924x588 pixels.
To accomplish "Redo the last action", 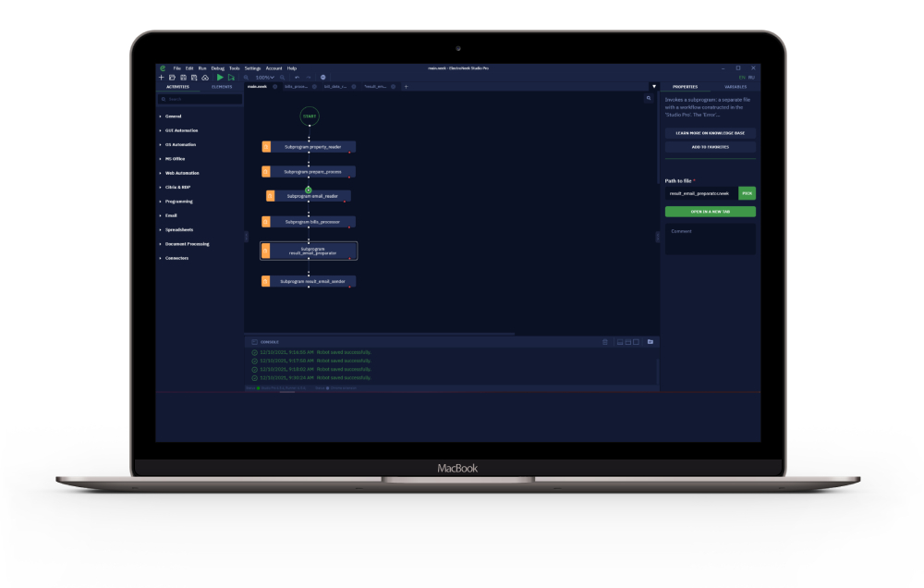I will tap(309, 78).
